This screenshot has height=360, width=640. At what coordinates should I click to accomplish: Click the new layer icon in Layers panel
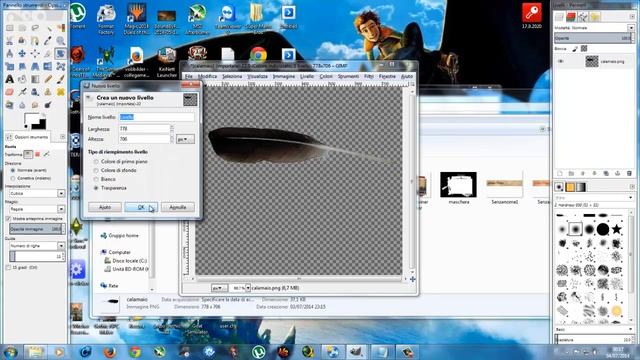pyautogui.click(x=560, y=173)
